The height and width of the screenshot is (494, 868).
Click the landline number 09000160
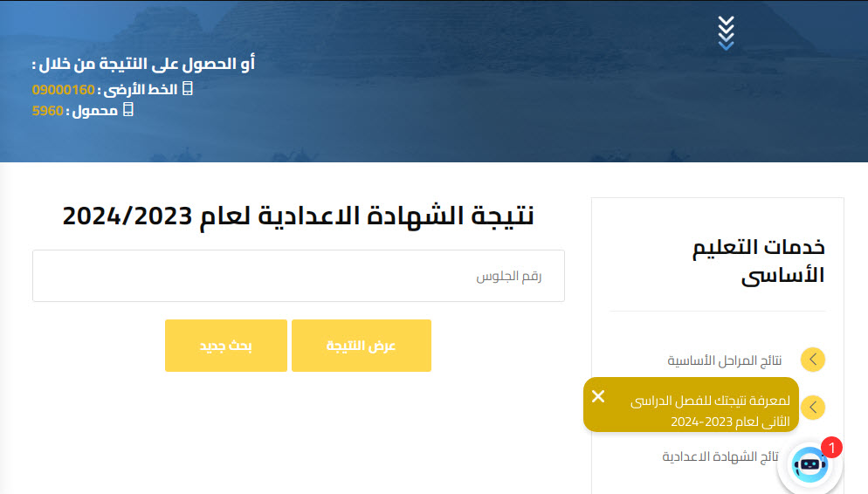(64, 89)
